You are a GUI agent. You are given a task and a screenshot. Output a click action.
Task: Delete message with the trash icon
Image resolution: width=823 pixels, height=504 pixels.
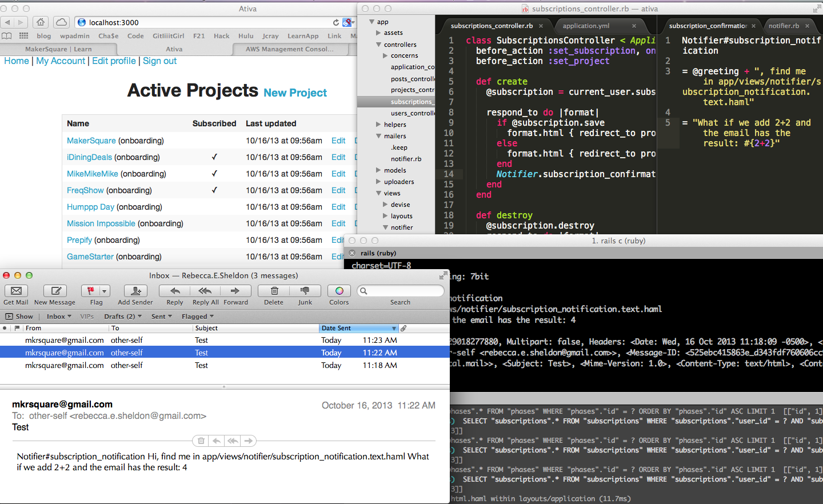pyautogui.click(x=274, y=291)
